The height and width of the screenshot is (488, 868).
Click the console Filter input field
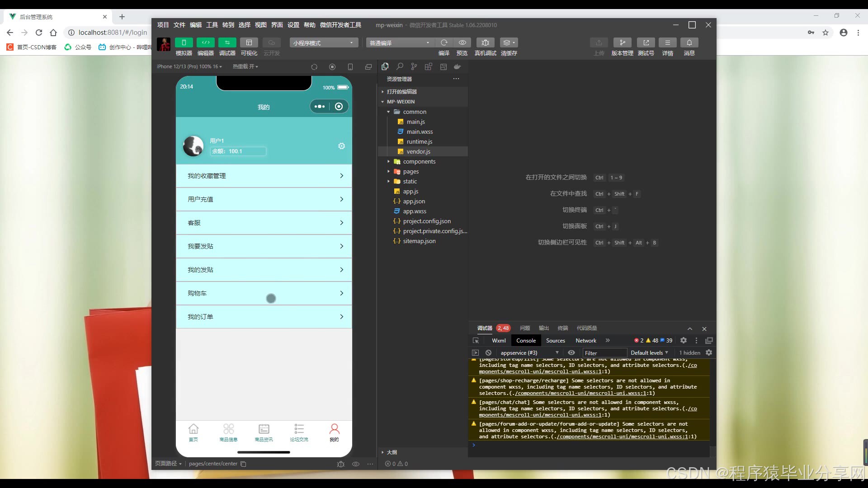click(604, 353)
